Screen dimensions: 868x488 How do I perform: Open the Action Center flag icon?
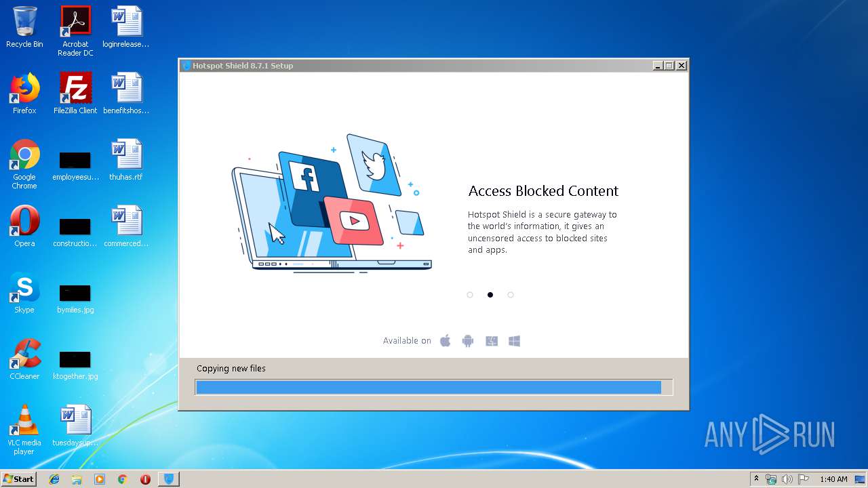click(x=803, y=479)
